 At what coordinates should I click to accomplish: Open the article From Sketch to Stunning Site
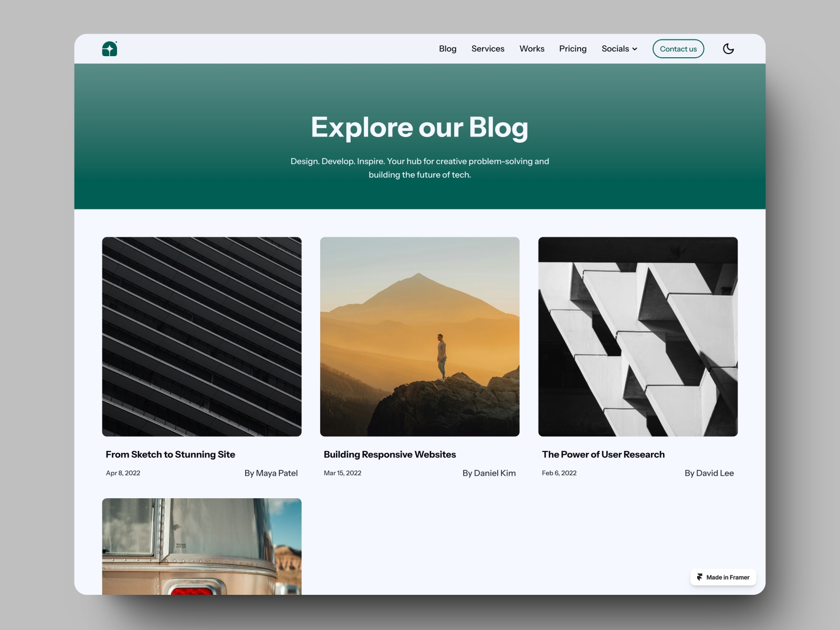coord(170,455)
